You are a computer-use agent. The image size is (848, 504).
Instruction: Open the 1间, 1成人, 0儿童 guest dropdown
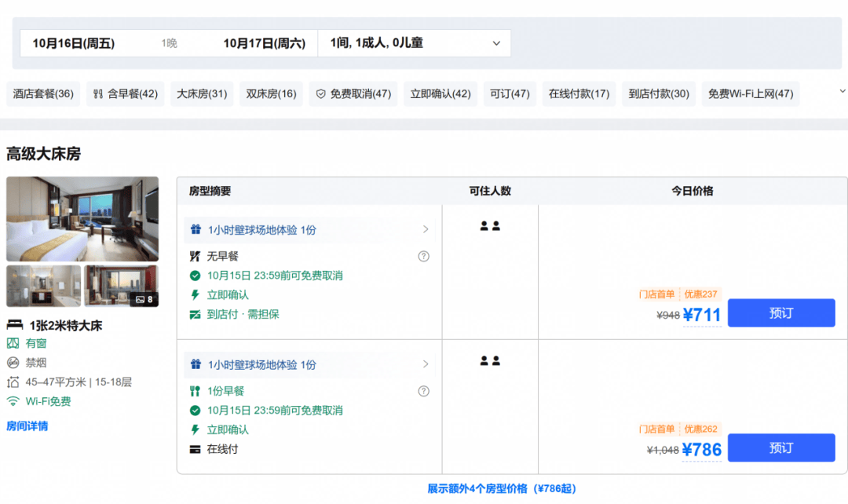coord(415,43)
